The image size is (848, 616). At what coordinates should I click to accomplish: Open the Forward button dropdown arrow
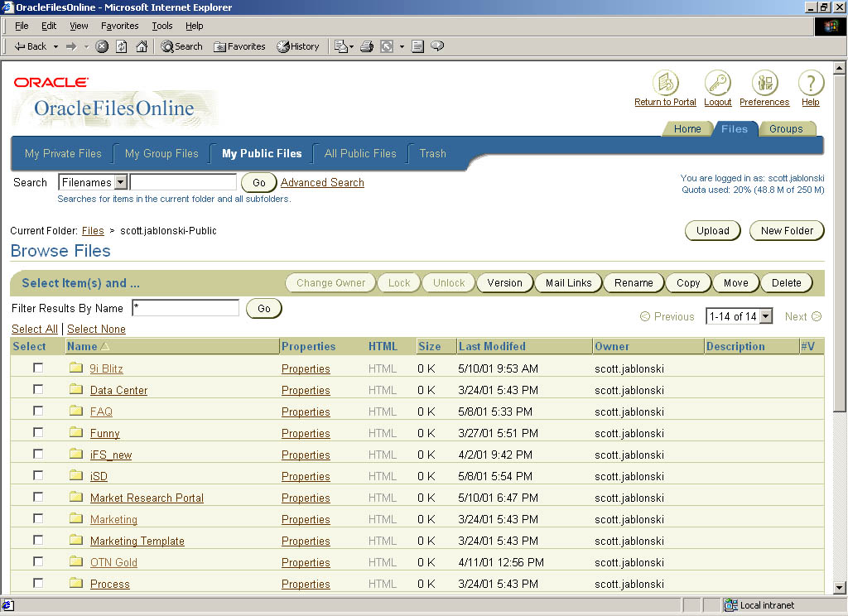[86, 47]
